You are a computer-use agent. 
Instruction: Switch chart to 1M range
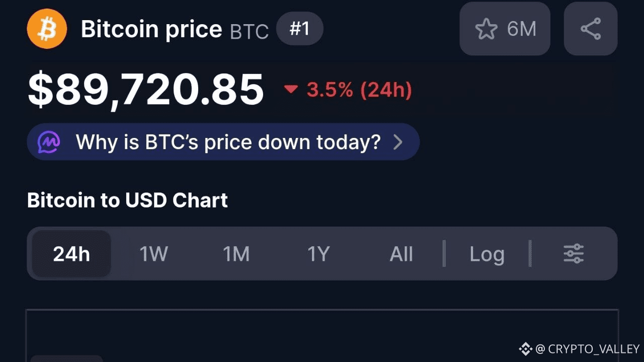pyautogui.click(x=236, y=254)
